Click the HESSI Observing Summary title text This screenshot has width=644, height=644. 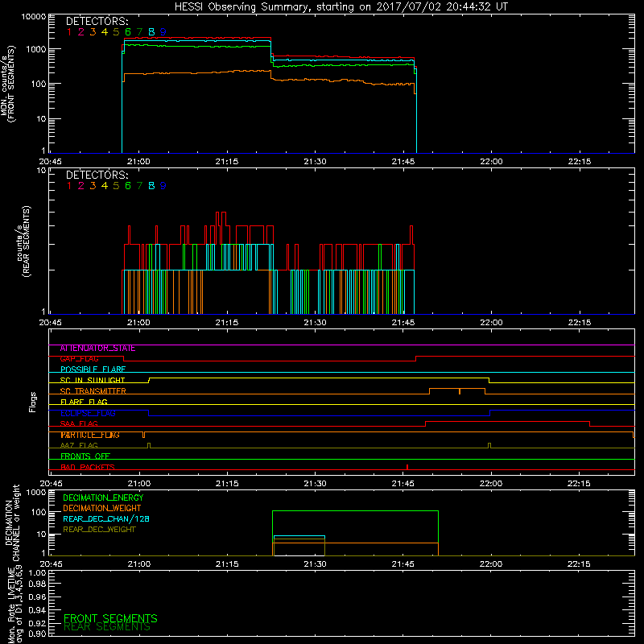click(341, 6)
